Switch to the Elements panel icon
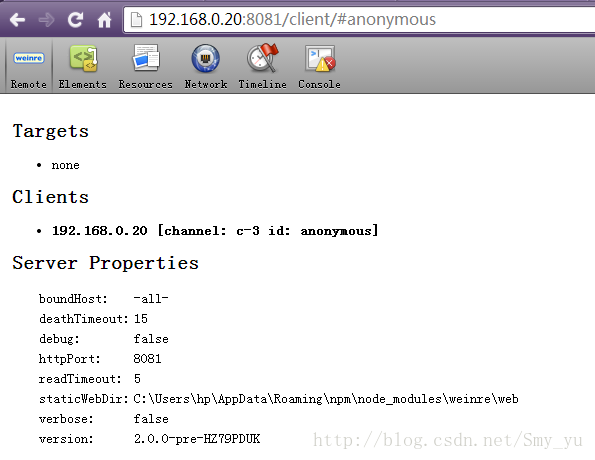The image size is (595, 460). (x=83, y=58)
